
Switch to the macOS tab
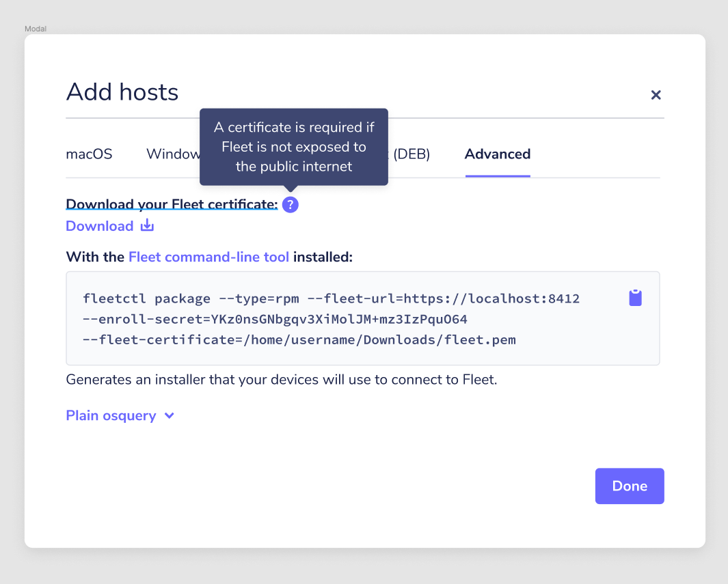coord(89,154)
